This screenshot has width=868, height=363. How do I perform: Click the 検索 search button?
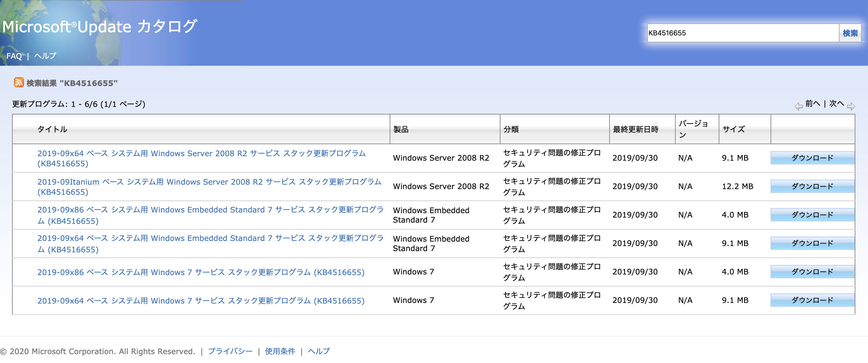[x=850, y=33]
